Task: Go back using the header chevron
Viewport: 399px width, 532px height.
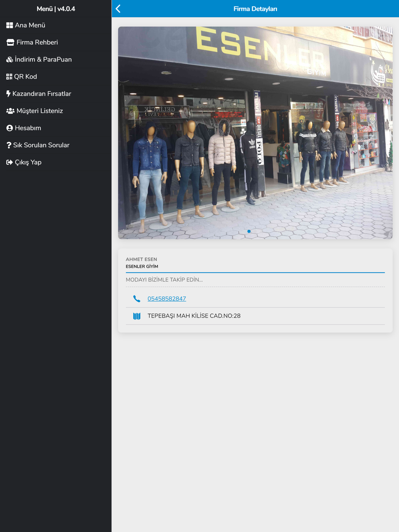Action: pos(118,9)
